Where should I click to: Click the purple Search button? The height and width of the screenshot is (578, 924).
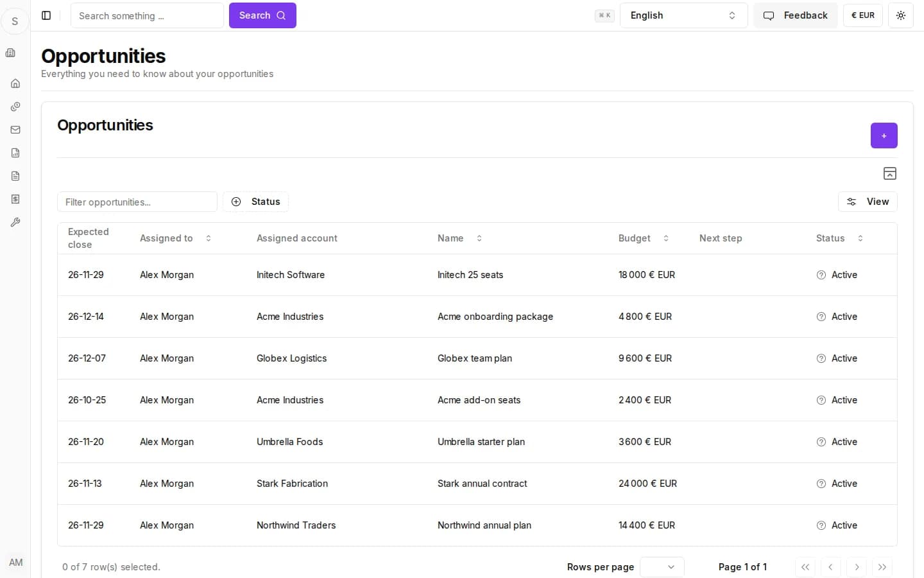click(x=262, y=15)
